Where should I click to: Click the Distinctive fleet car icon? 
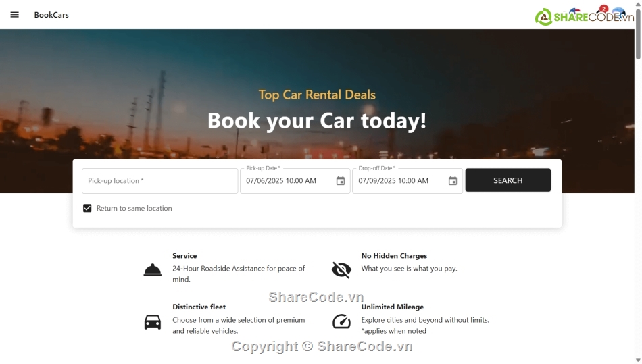(152, 322)
